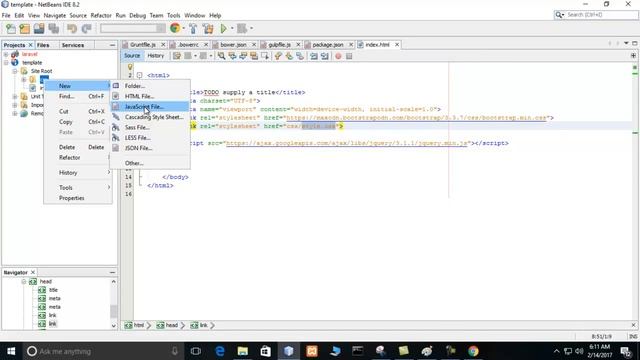The image size is (640, 360).
Task: Open the Refactor menu in menu bar
Action: (101, 16)
